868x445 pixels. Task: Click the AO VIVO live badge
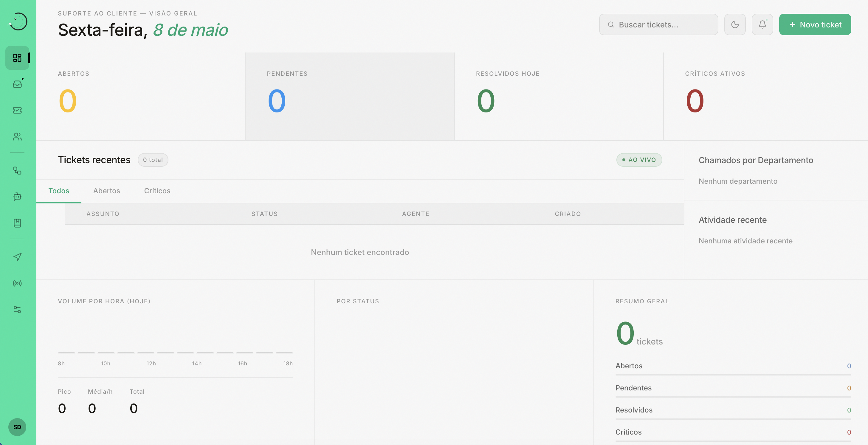pos(639,160)
